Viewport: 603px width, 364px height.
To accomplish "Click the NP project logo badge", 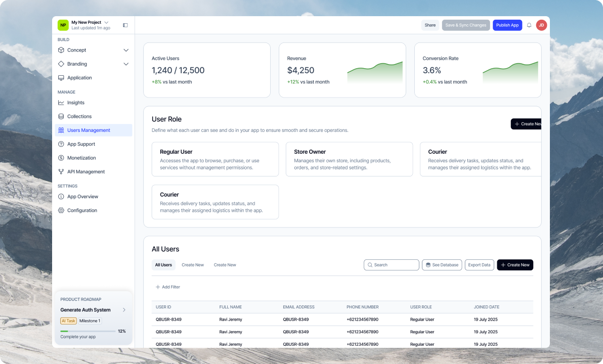I will point(63,25).
